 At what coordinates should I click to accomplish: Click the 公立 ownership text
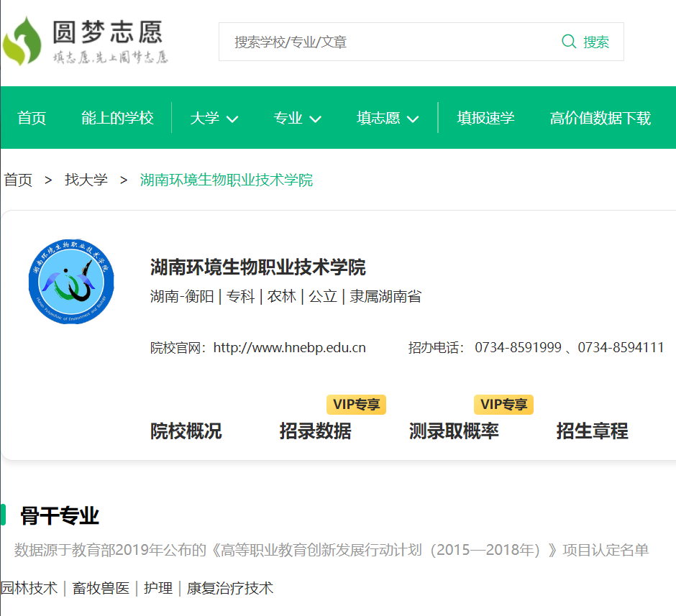coord(322,296)
